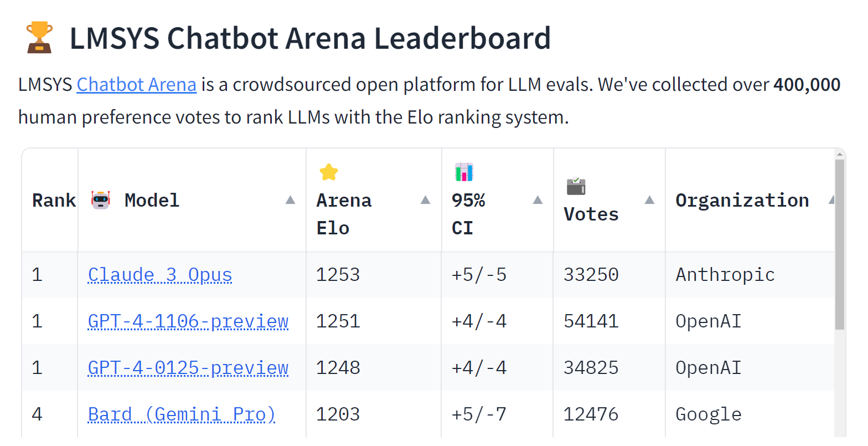Select the Anthropic organization cell

[725, 275]
